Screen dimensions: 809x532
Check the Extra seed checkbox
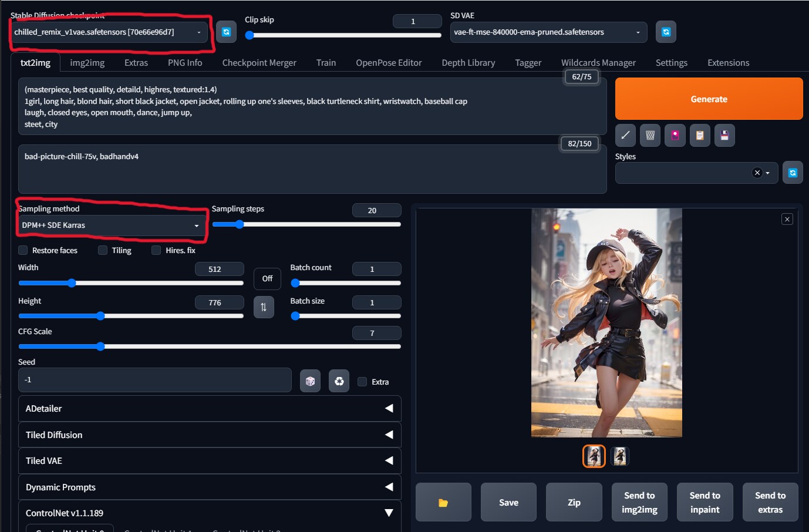pyautogui.click(x=362, y=382)
